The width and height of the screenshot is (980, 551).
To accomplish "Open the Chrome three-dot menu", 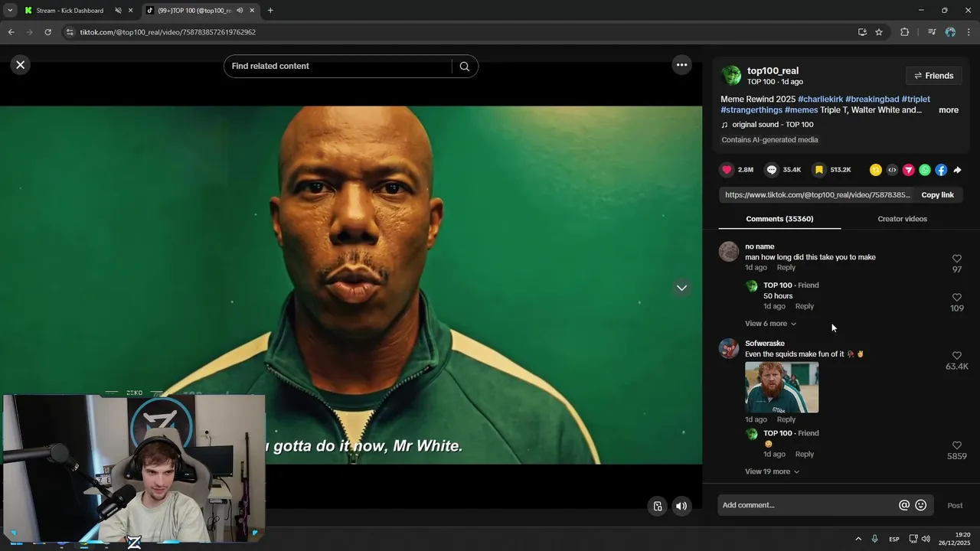I will (969, 32).
